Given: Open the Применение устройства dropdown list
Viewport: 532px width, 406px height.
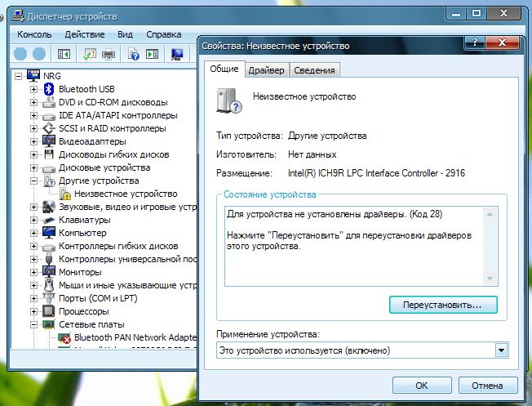Looking at the screenshot, I should pyautogui.click(x=501, y=350).
